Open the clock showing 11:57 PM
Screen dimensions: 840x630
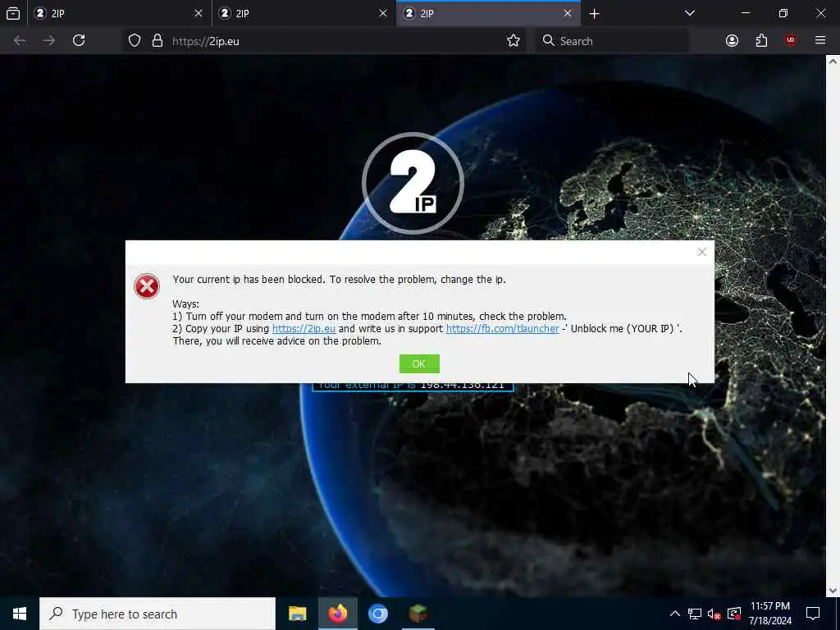tap(769, 614)
